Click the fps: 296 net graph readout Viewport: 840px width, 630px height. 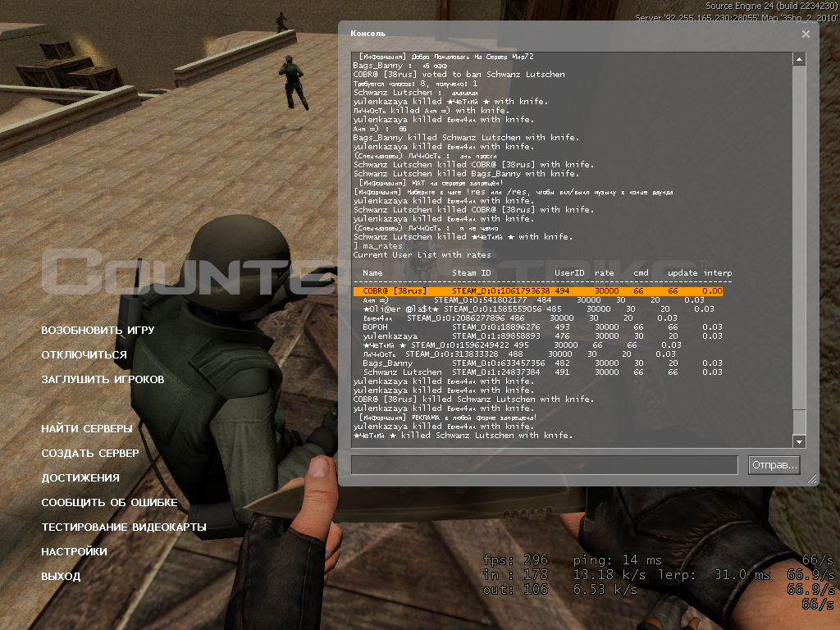515,559
